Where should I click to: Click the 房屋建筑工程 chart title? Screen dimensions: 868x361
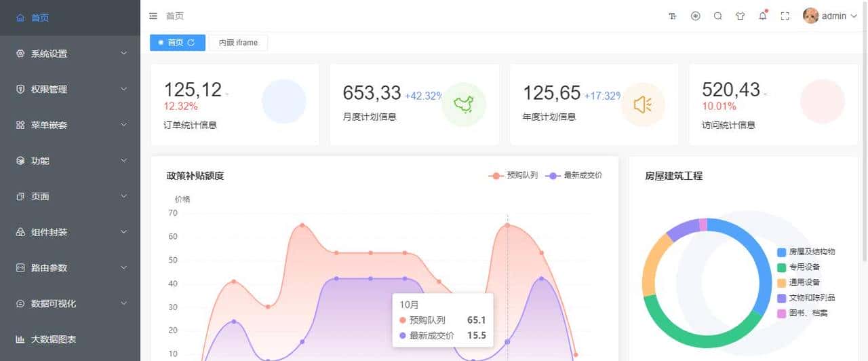pos(674,176)
